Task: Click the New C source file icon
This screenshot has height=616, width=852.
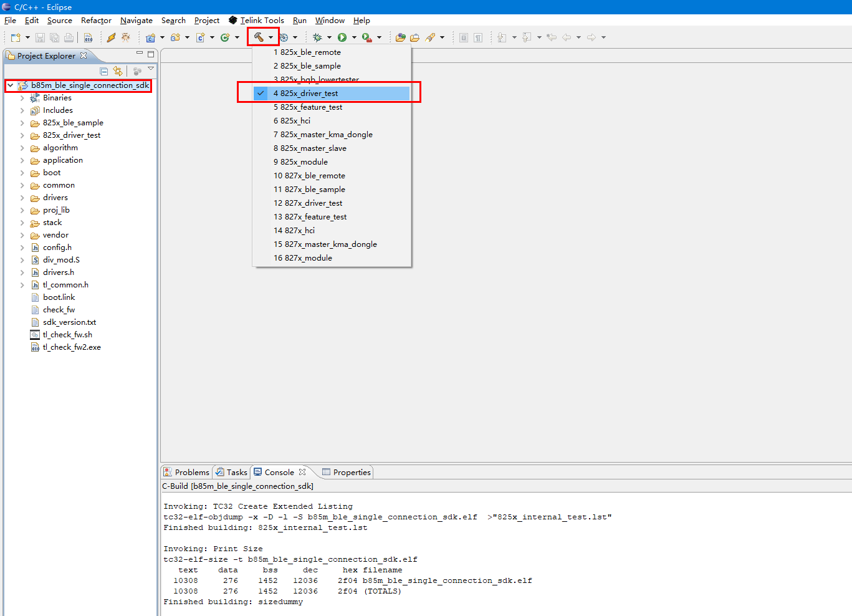Action: coord(201,37)
